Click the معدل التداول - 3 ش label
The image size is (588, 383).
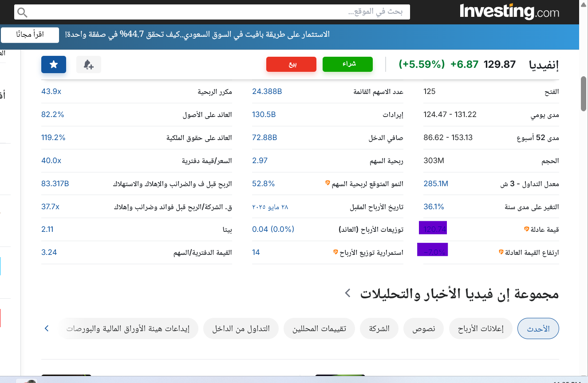(529, 184)
